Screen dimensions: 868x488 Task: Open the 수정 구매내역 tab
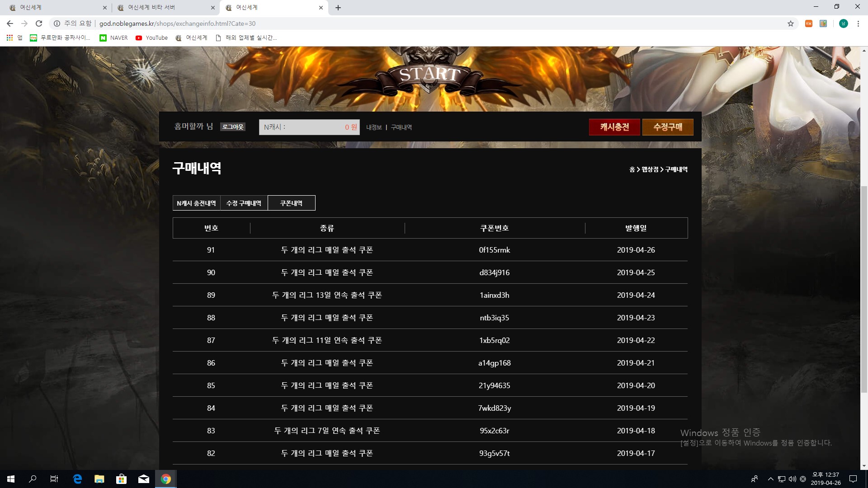pyautogui.click(x=244, y=203)
